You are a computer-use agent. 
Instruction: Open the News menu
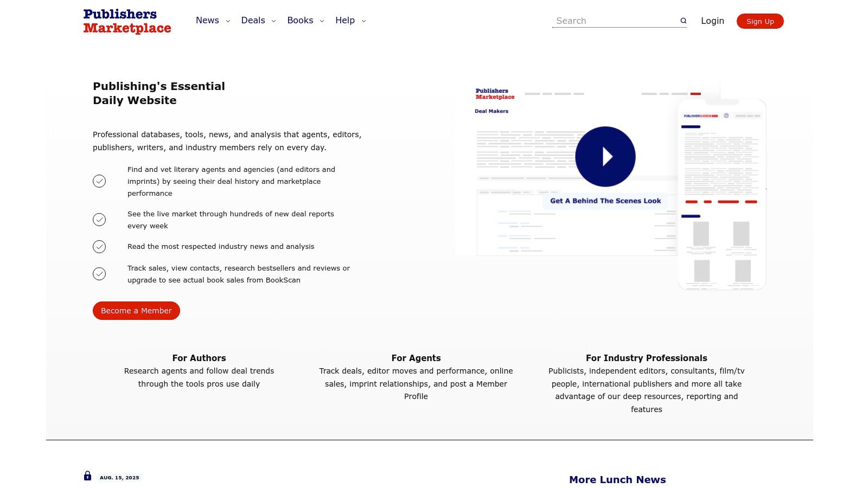click(207, 21)
